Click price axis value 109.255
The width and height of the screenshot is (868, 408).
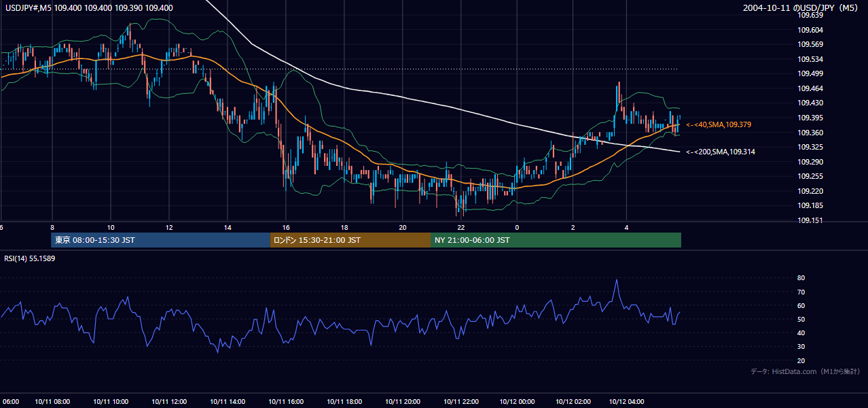coord(811,176)
